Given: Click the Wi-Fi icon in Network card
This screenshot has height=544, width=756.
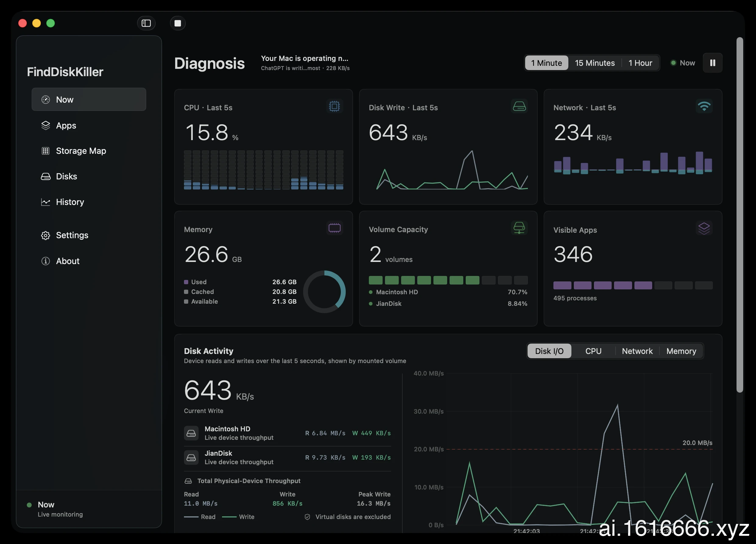Looking at the screenshot, I should 704,106.
